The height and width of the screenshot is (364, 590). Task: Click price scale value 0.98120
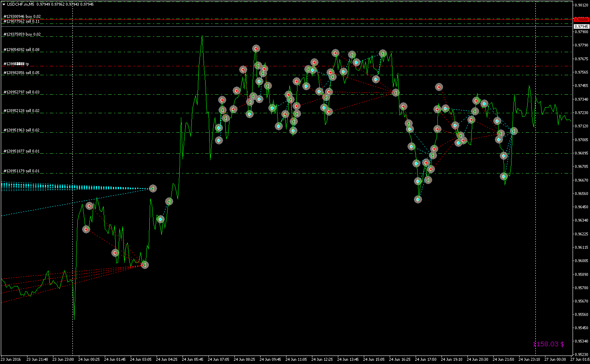tap(582, 5)
